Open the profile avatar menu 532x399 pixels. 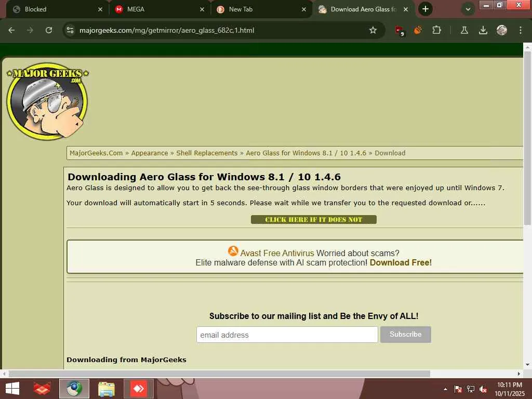pos(501,30)
